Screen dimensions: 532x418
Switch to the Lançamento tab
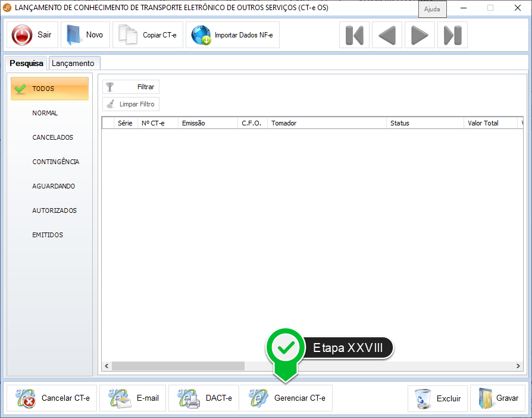pyautogui.click(x=73, y=64)
